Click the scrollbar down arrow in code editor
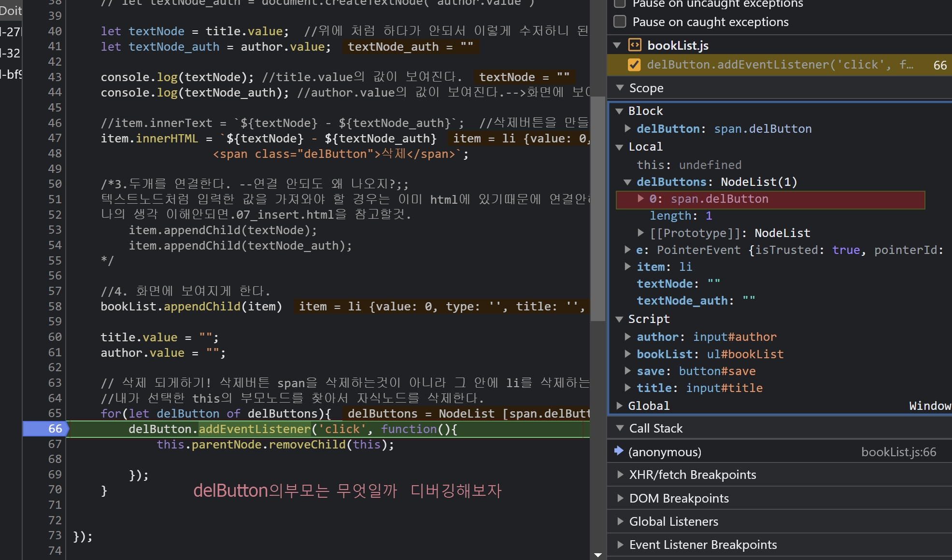 (598, 555)
